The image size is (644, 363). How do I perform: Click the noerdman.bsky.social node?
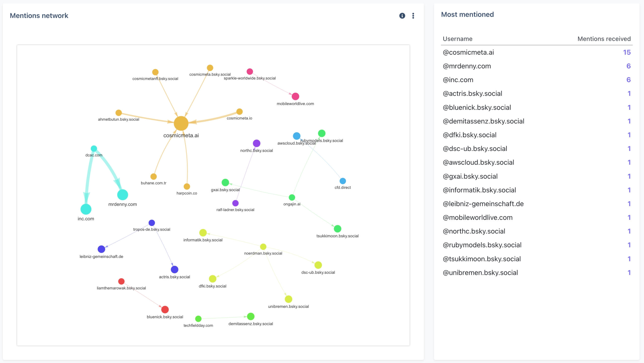coord(263,247)
